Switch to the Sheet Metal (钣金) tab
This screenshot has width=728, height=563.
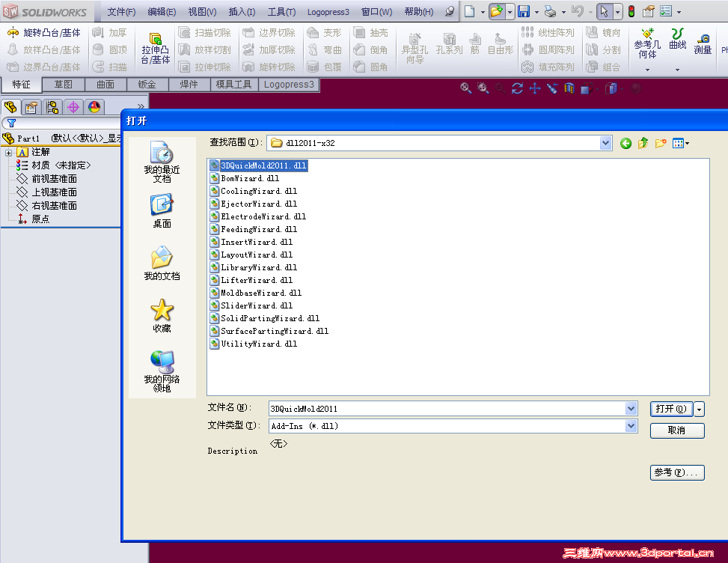(x=147, y=85)
